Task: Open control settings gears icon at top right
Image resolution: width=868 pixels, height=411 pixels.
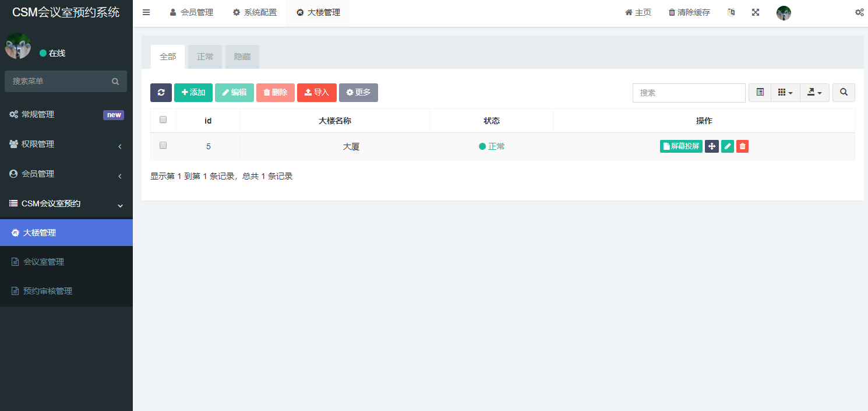Action: (x=859, y=12)
